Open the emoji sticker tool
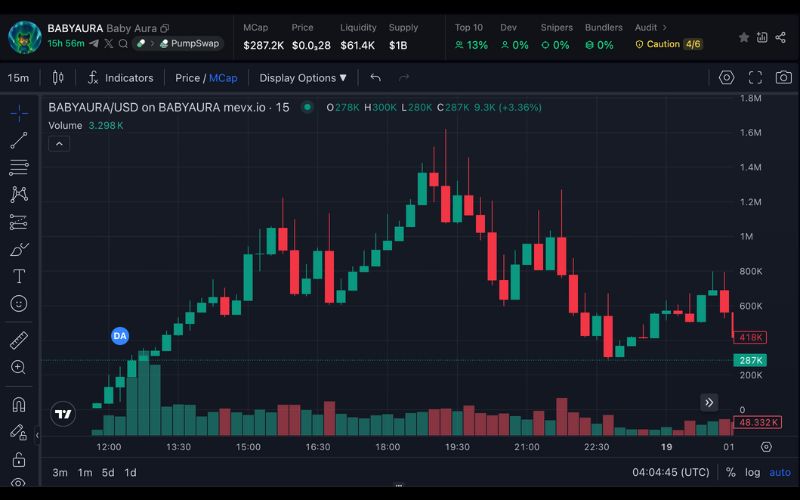The height and width of the screenshot is (500, 800). coord(19,304)
